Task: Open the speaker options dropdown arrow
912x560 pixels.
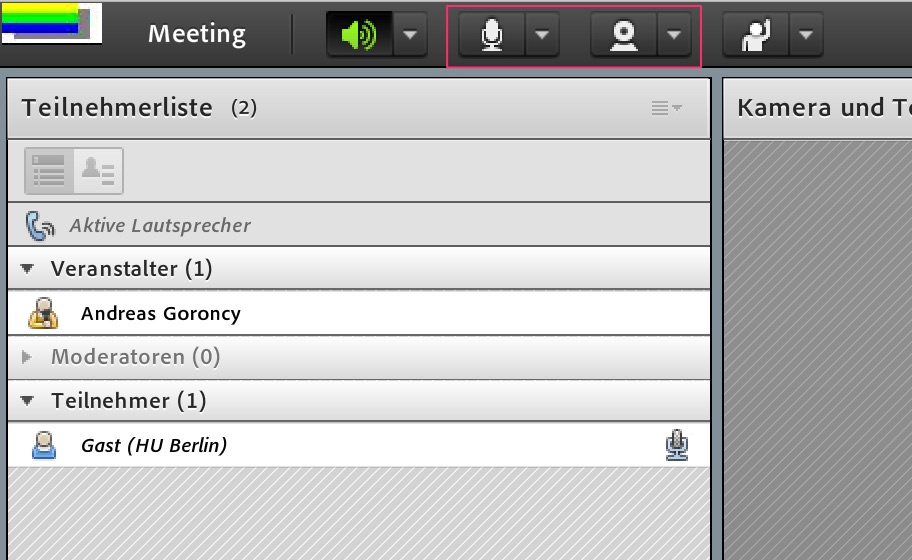Action: [410, 36]
